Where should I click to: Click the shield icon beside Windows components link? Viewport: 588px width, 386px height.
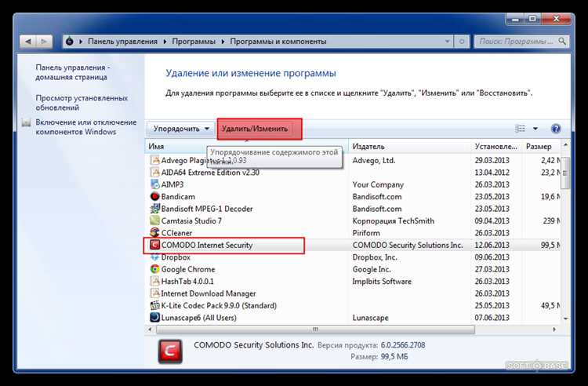(x=26, y=123)
